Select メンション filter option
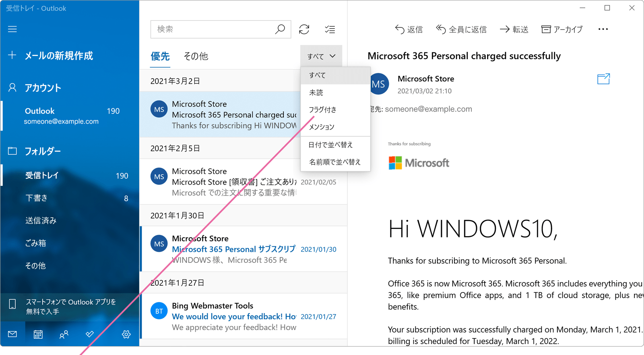This screenshot has width=644, height=355. pos(335,127)
